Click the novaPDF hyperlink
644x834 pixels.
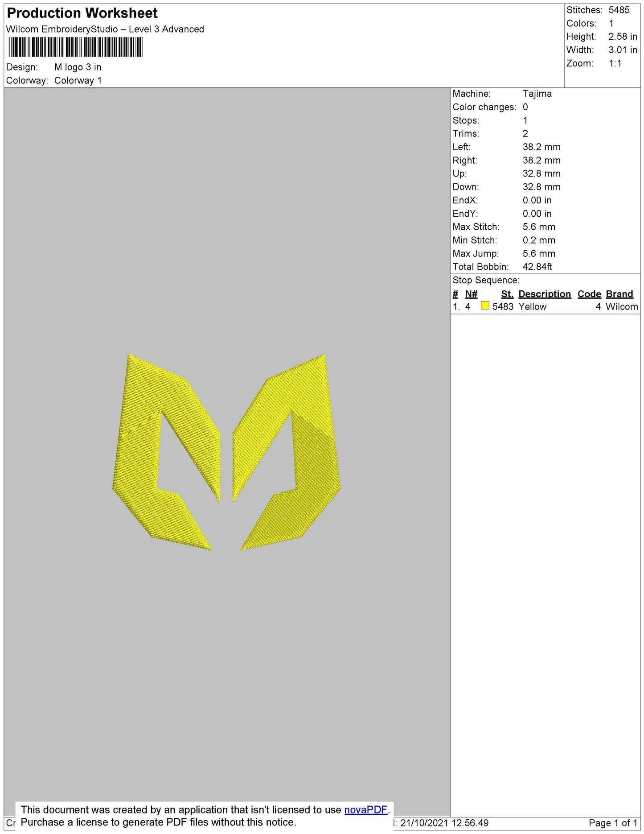(366, 809)
